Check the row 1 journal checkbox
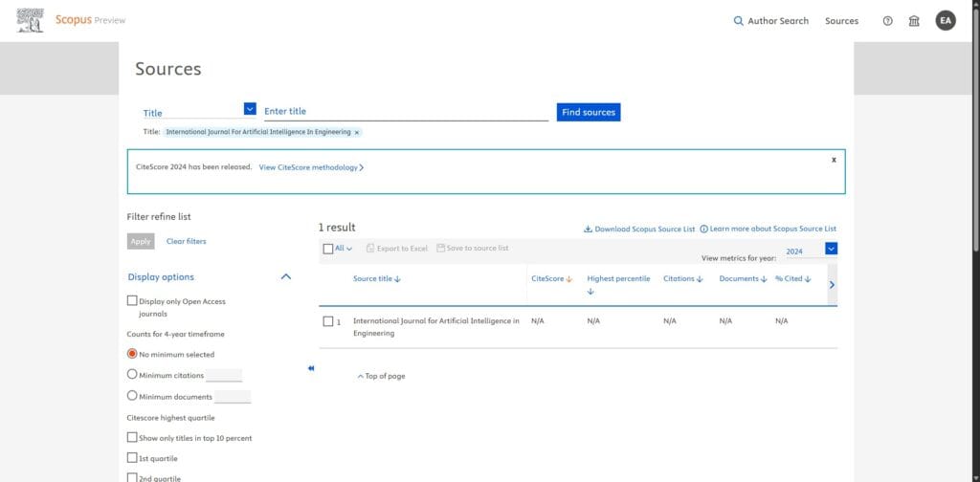The height and width of the screenshot is (482, 980). 327,321
